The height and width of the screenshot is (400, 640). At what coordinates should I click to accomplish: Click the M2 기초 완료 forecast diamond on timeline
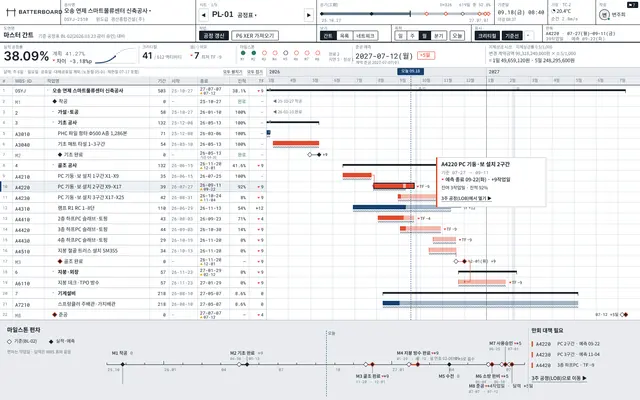pos(247,364)
